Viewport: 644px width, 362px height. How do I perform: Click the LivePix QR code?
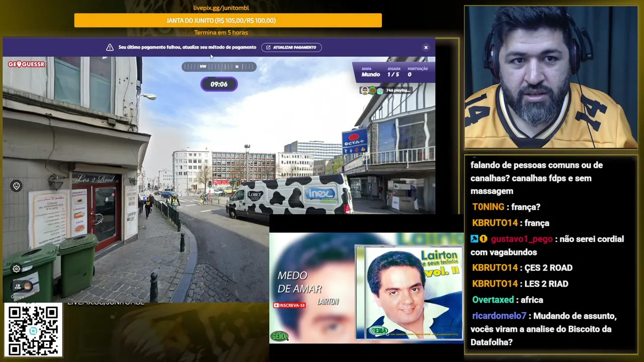(x=33, y=330)
